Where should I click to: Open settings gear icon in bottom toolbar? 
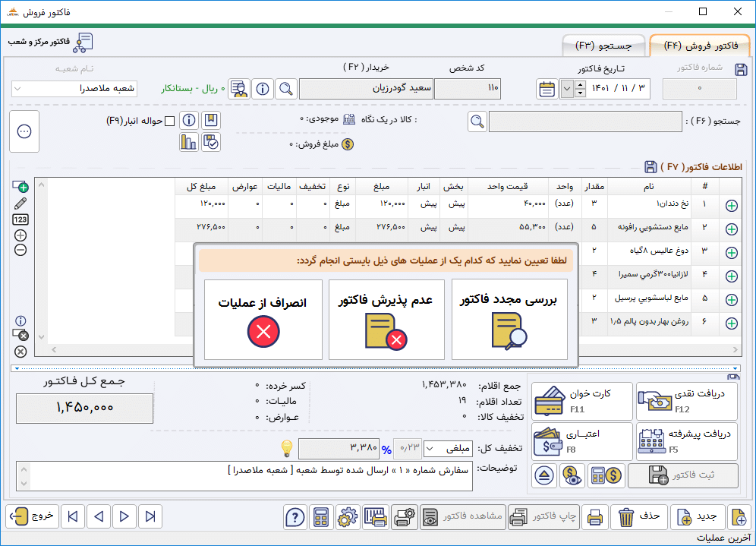(347, 517)
